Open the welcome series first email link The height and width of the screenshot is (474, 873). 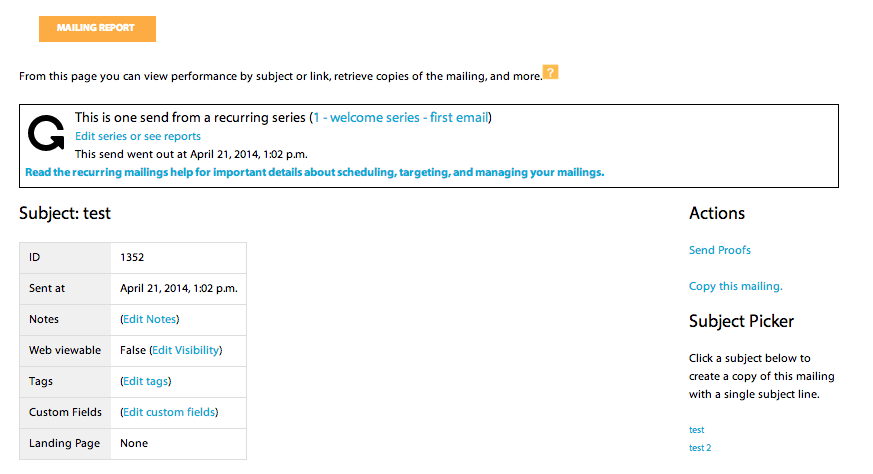400,117
